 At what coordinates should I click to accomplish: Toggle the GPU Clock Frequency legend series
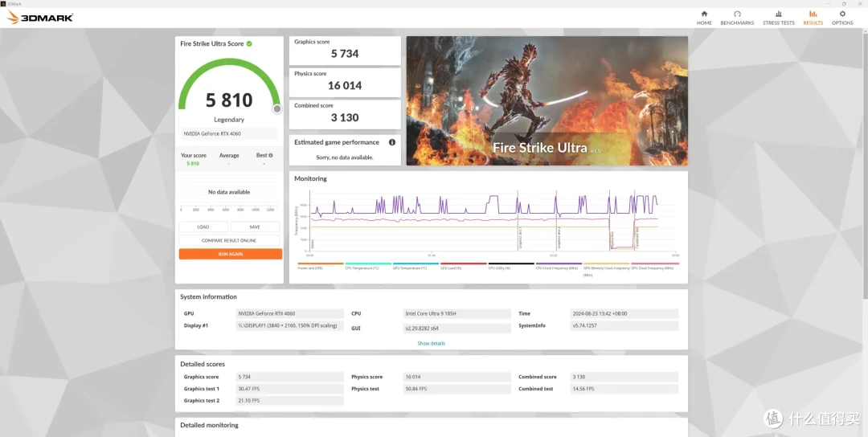(x=655, y=266)
